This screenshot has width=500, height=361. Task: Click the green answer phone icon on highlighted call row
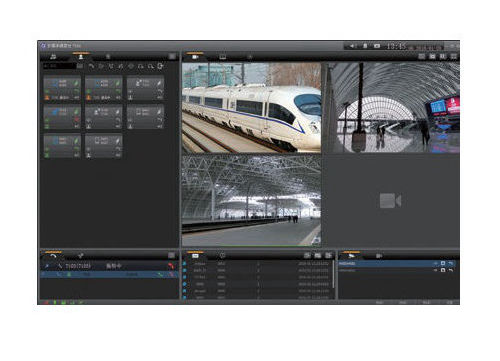[161, 275]
